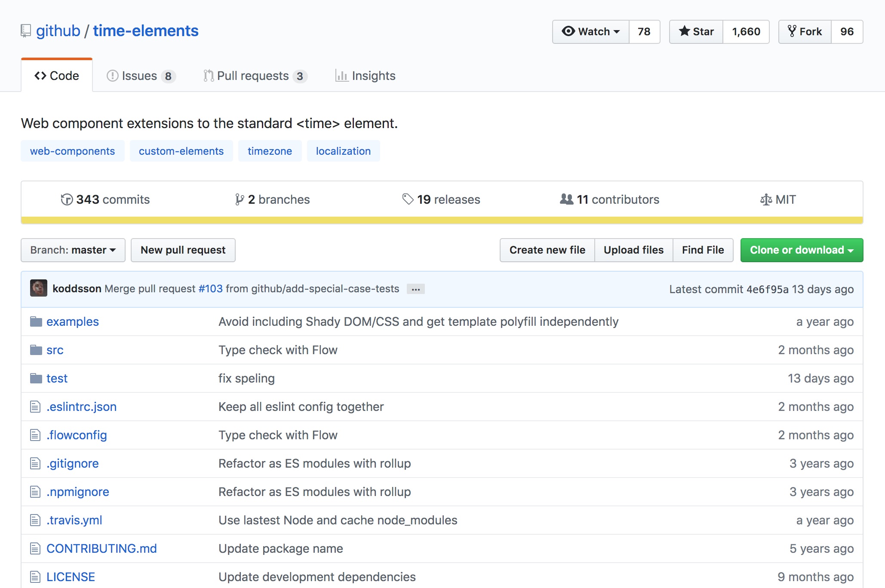The image size is (885, 588).
Task: Open 'Keep all eslint config together' commit
Action: (x=301, y=407)
